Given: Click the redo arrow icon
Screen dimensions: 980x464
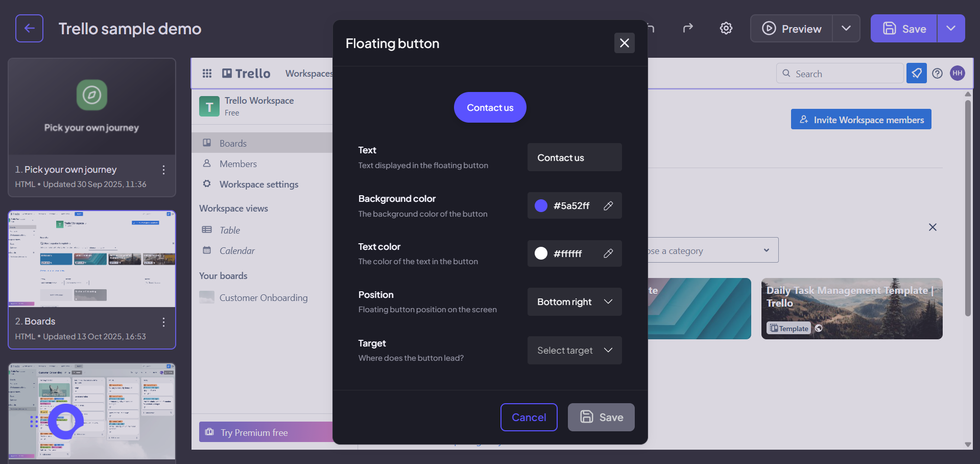Looking at the screenshot, I should [x=688, y=28].
